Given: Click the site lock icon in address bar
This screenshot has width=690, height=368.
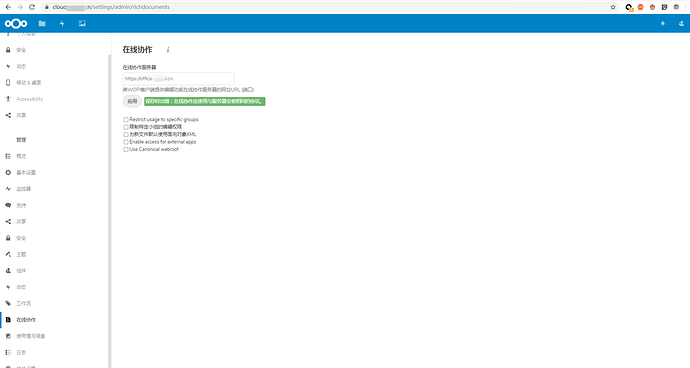Looking at the screenshot, I should click(47, 7).
